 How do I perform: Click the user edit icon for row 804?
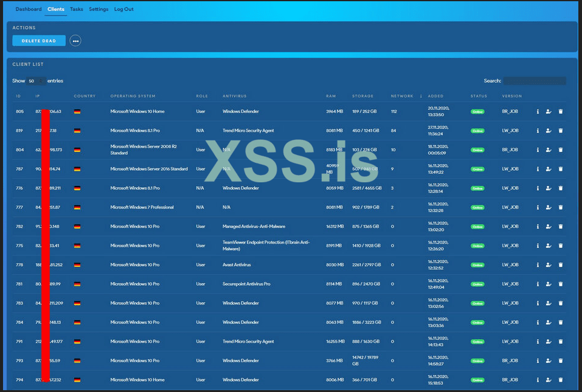pyautogui.click(x=549, y=150)
